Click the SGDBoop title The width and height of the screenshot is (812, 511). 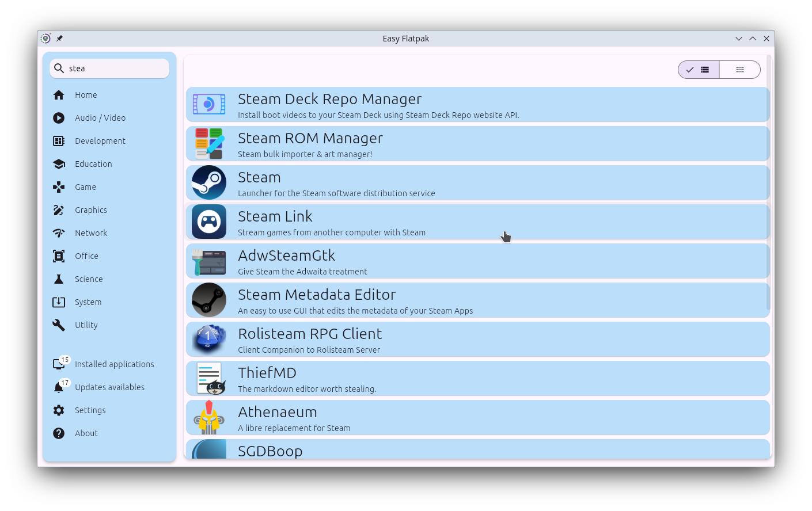coord(270,451)
